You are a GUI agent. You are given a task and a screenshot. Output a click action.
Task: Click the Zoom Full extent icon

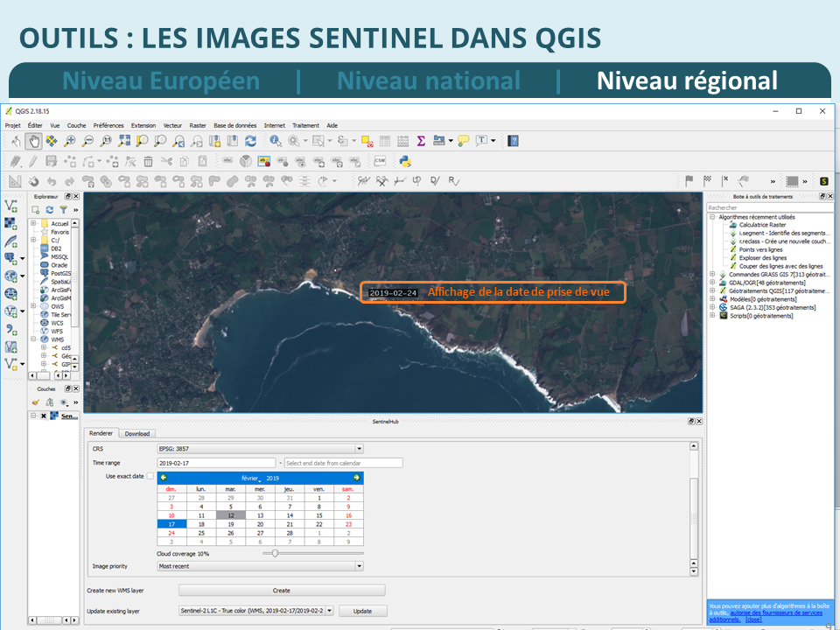point(124,141)
